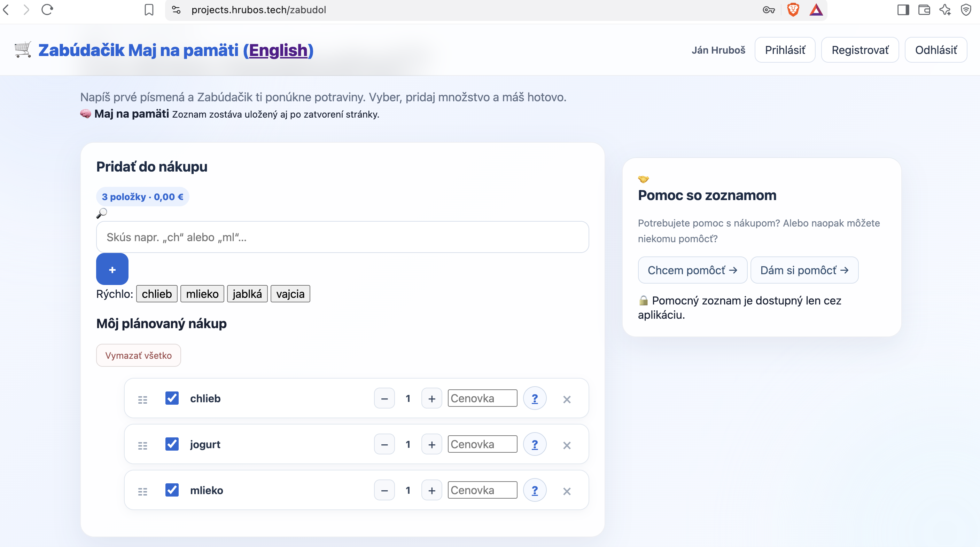Focus the grocery search input field

[343, 237]
